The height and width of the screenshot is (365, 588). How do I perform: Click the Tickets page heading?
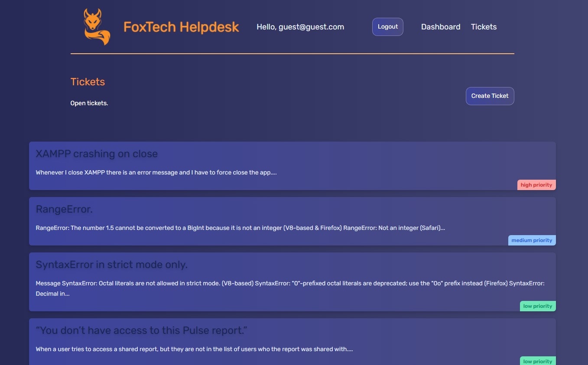(88, 82)
